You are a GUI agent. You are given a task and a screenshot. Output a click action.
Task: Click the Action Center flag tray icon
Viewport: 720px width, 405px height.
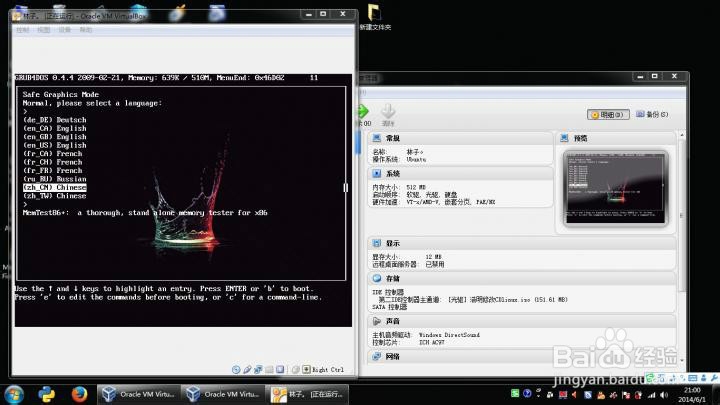(626, 395)
